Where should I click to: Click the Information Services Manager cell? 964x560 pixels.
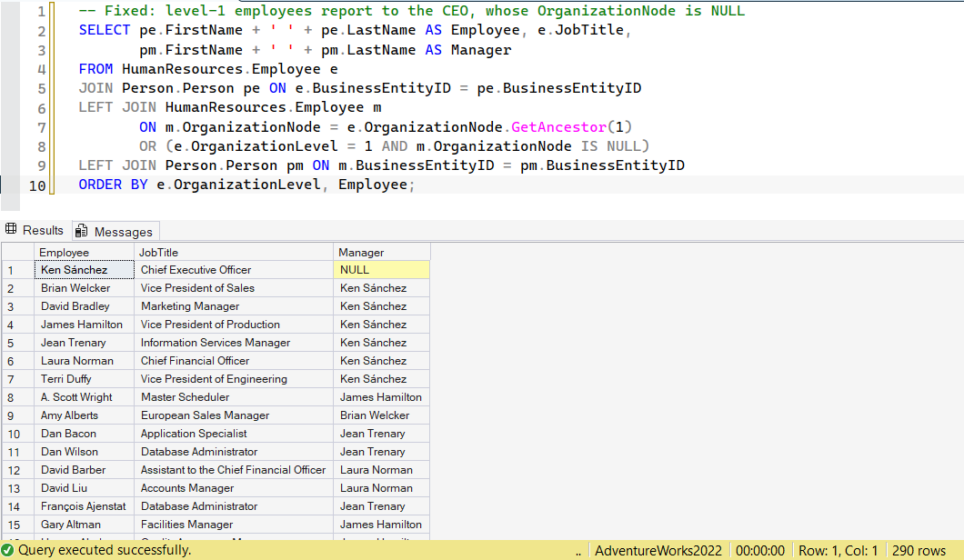(x=234, y=343)
